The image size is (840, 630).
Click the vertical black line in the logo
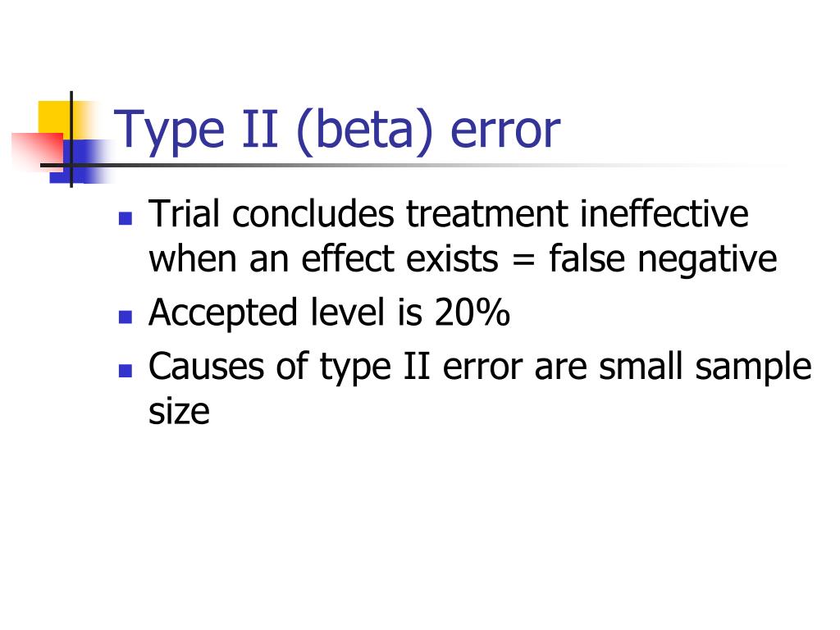click(71, 139)
